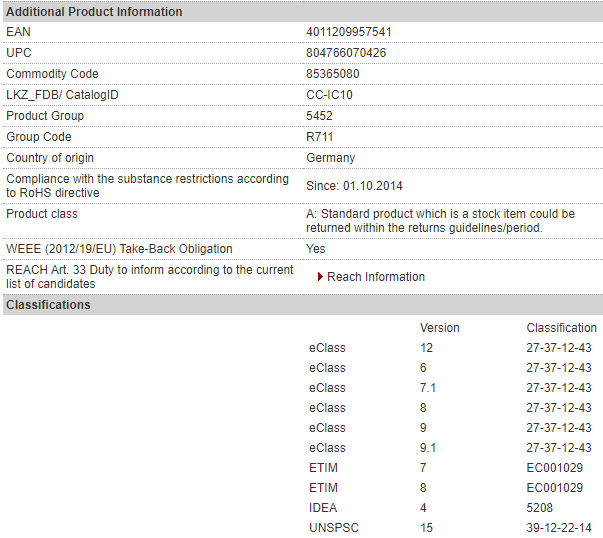
Task: Click the Group Code label
Action: tap(39, 137)
